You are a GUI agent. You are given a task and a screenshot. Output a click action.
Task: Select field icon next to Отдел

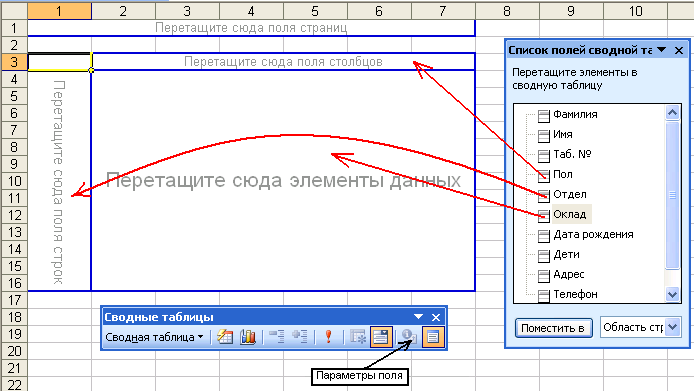544,196
